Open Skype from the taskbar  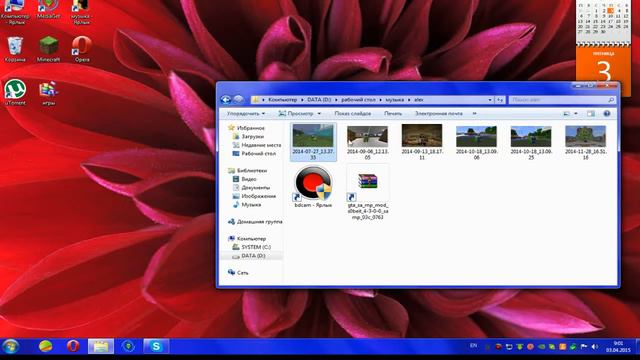click(156, 347)
